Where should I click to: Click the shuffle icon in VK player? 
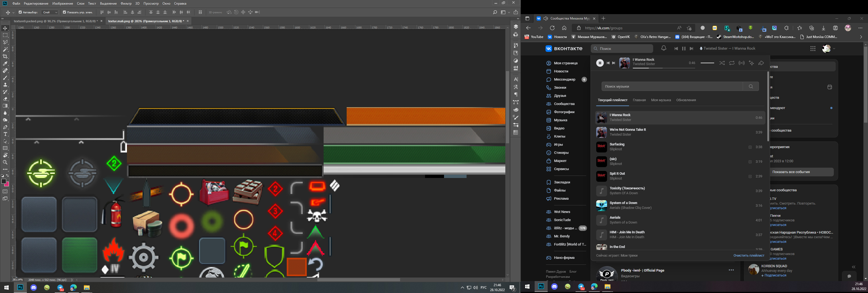(x=722, y=63)
